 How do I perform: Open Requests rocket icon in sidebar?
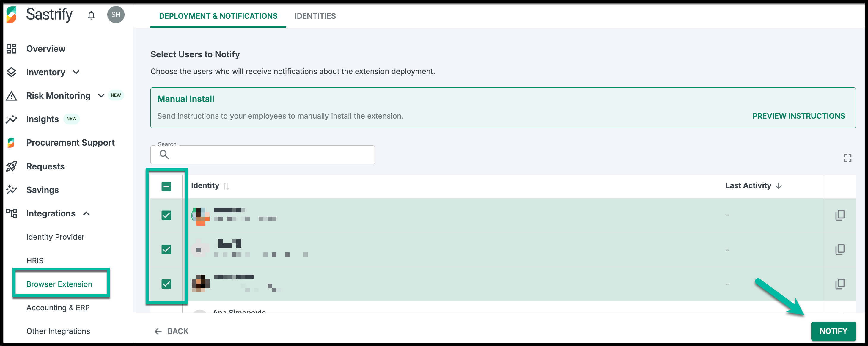click(x=12, y=166)
